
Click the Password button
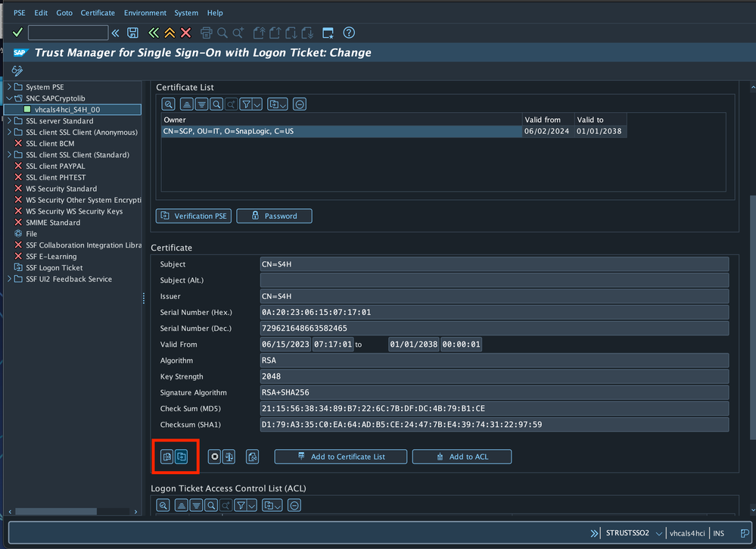274,216
